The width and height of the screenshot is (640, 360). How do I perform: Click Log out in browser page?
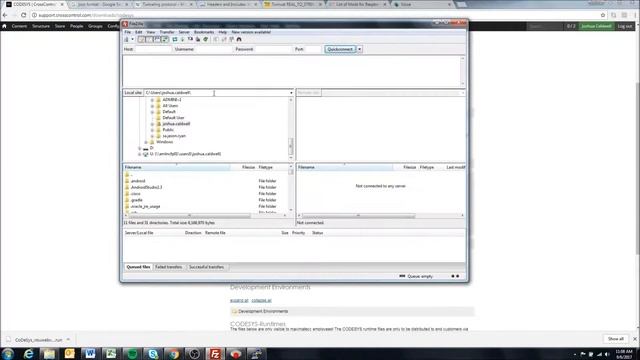click(x=624, y=26)
